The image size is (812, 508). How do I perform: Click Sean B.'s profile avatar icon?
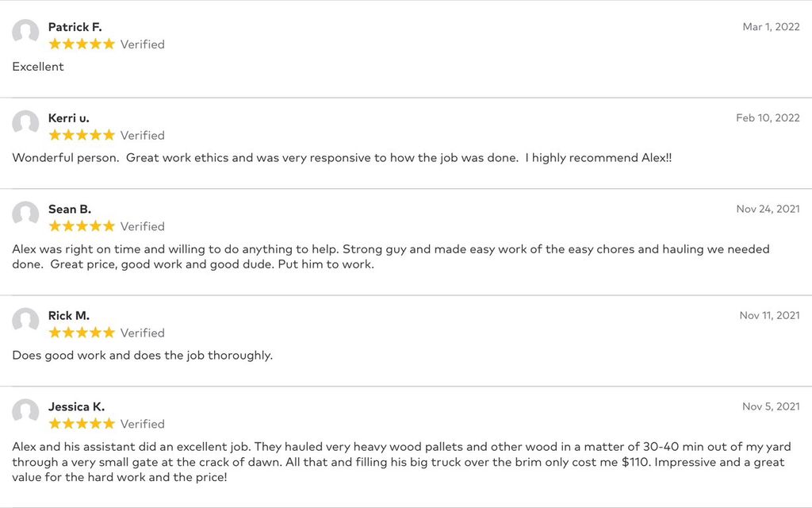(25, 214)
